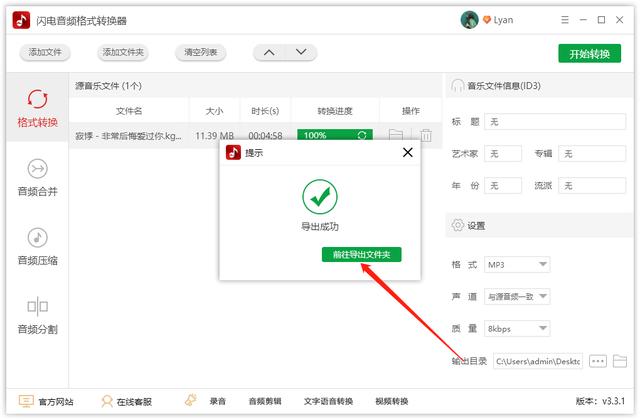Select the audio file name in the list

pyautogui.click(x=128, y=136)
